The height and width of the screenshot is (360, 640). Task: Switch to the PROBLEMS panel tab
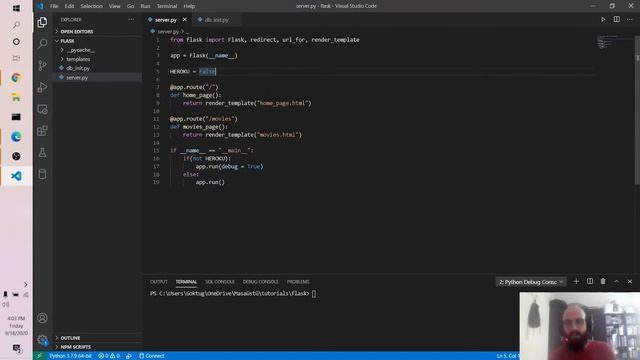coord(298,282)
